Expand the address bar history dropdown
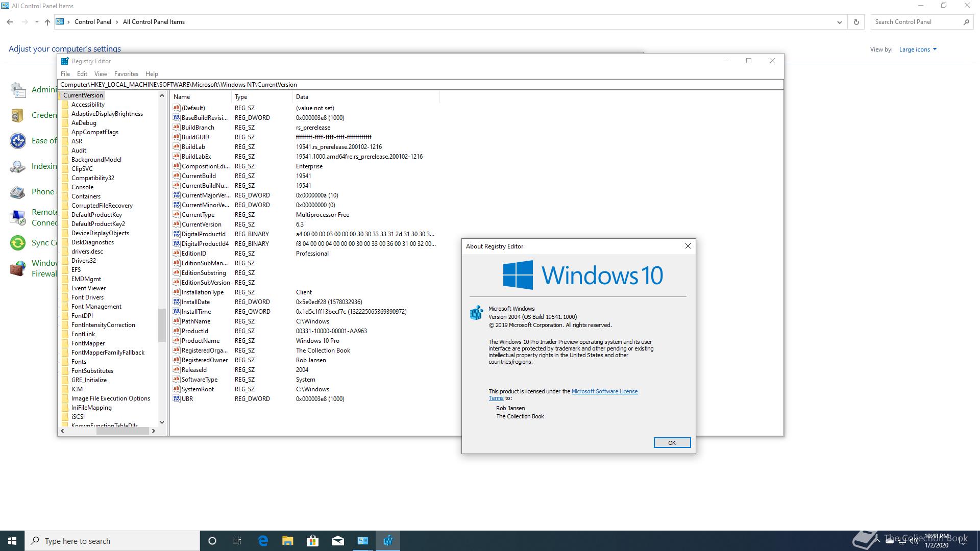The width and height of the screenshot is (980, 551). tap(839, 22)
